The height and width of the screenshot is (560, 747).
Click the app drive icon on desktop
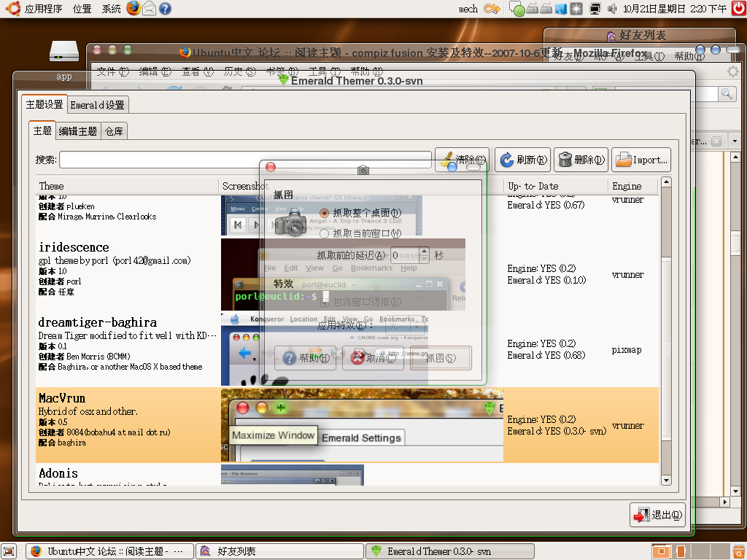tap(64, 52)
